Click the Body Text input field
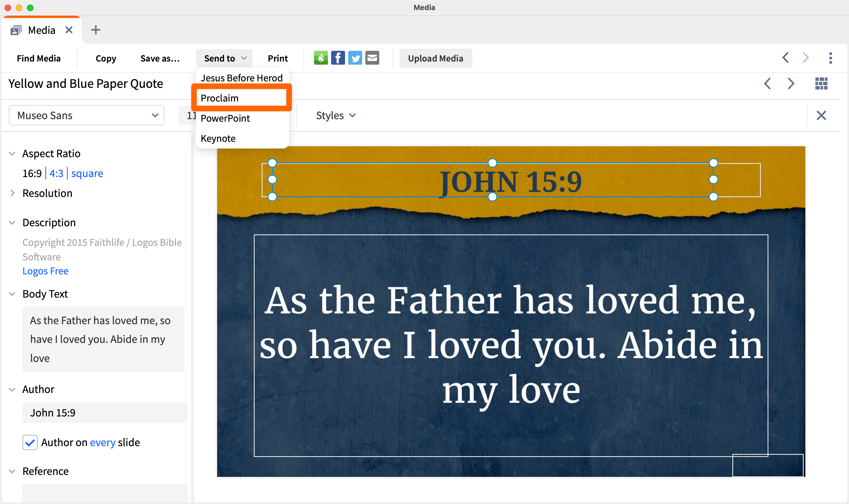The height and width of the screenshot is (504, 849). pos(103,339)
